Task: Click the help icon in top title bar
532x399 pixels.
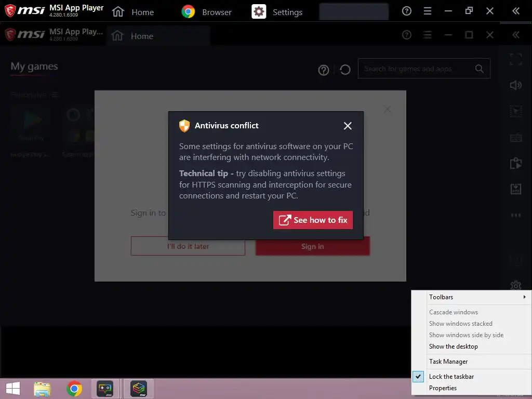Action: click(x=406, y=11)
